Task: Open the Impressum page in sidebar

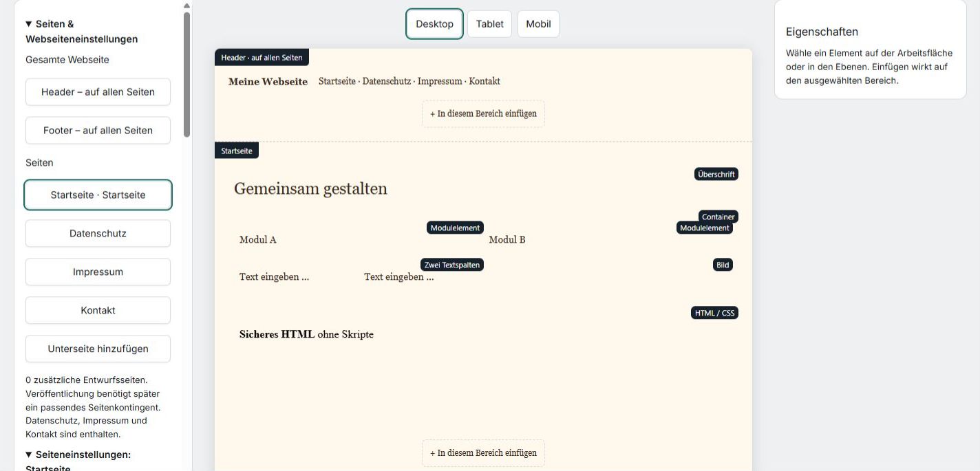Action: [x=98, y=272]
